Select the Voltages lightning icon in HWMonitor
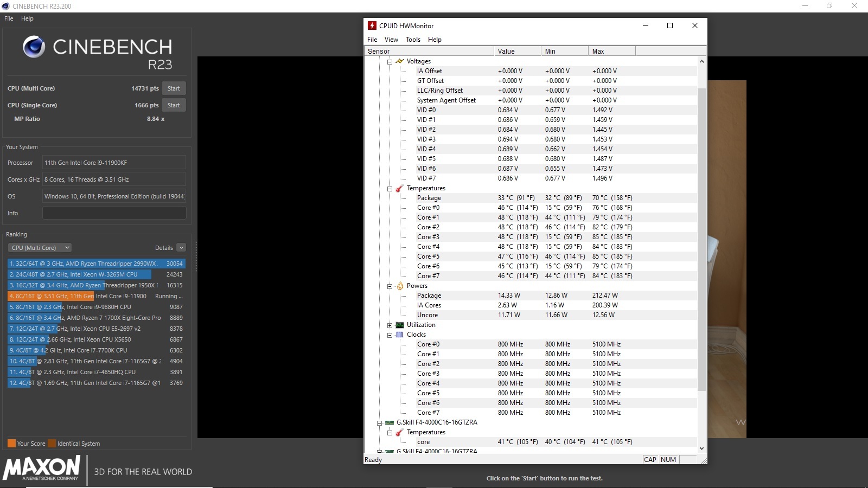 400,61
